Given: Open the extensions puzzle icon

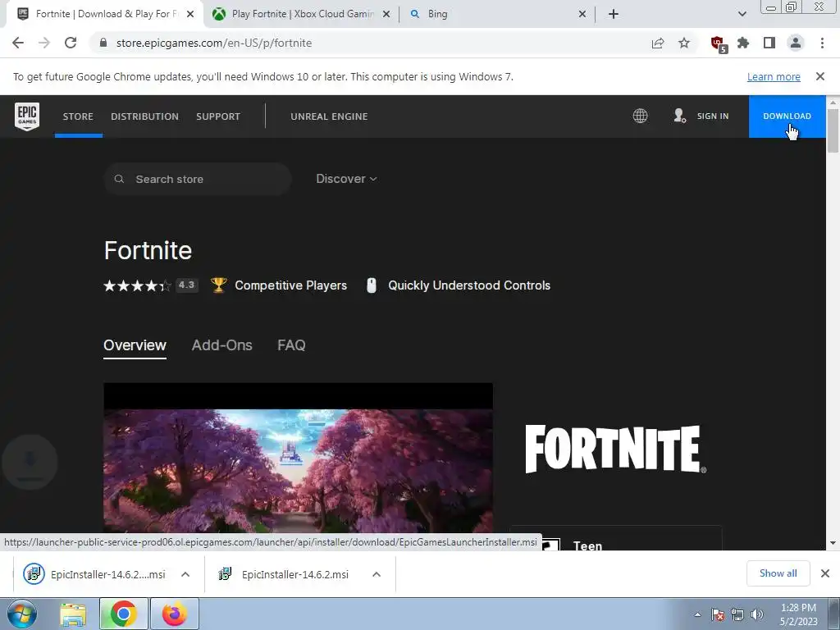Looking at the screenshot, I should point(743,43).
